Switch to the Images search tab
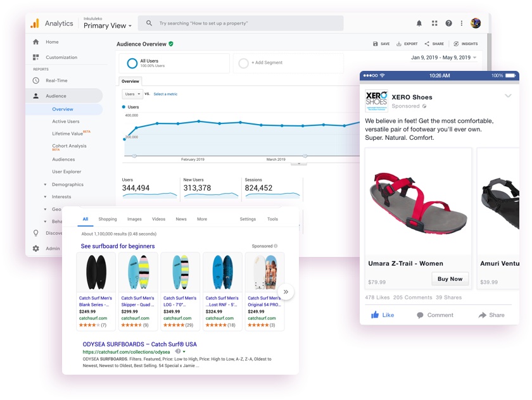Image resolution: width=532 pixels, height=400 pixels. pyautogui.click(x=132, y=219)
